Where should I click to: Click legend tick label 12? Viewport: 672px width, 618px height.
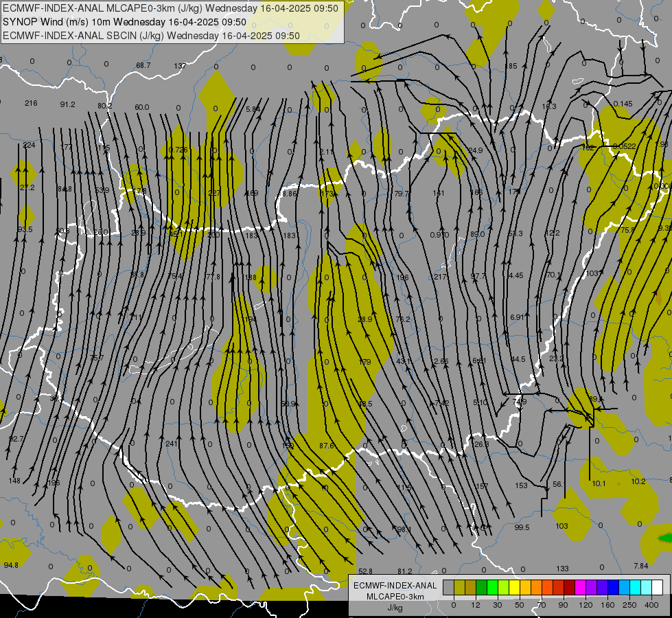pyautogui.click(x=475, y=605)
